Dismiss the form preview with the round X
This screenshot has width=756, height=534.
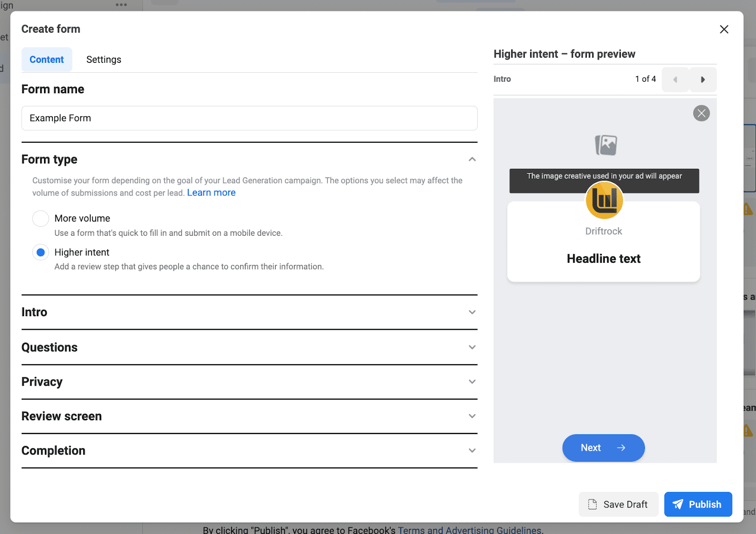point(701,113)
